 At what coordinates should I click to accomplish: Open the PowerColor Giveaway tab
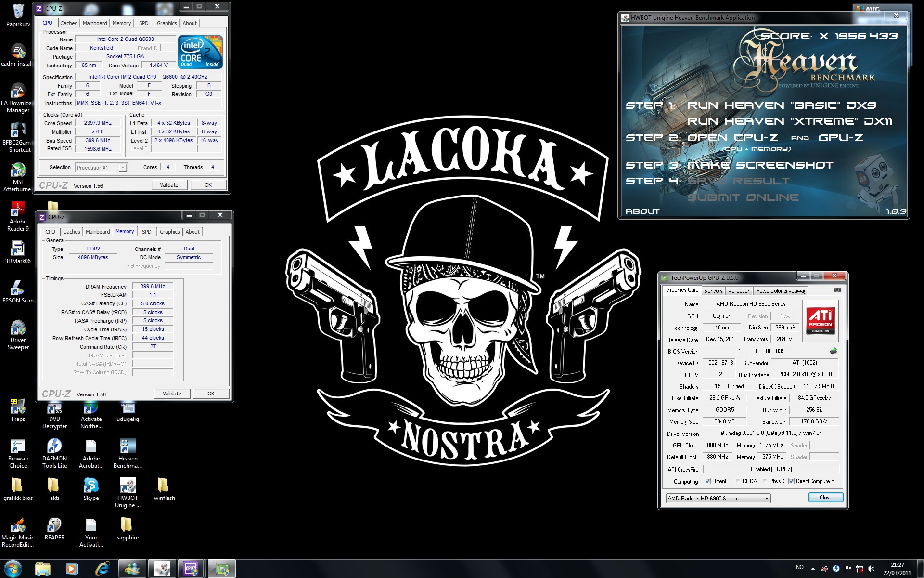781,291
